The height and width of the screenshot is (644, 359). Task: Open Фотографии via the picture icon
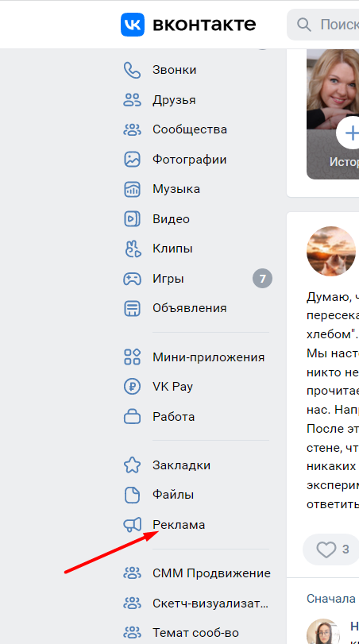click(133, 160)
